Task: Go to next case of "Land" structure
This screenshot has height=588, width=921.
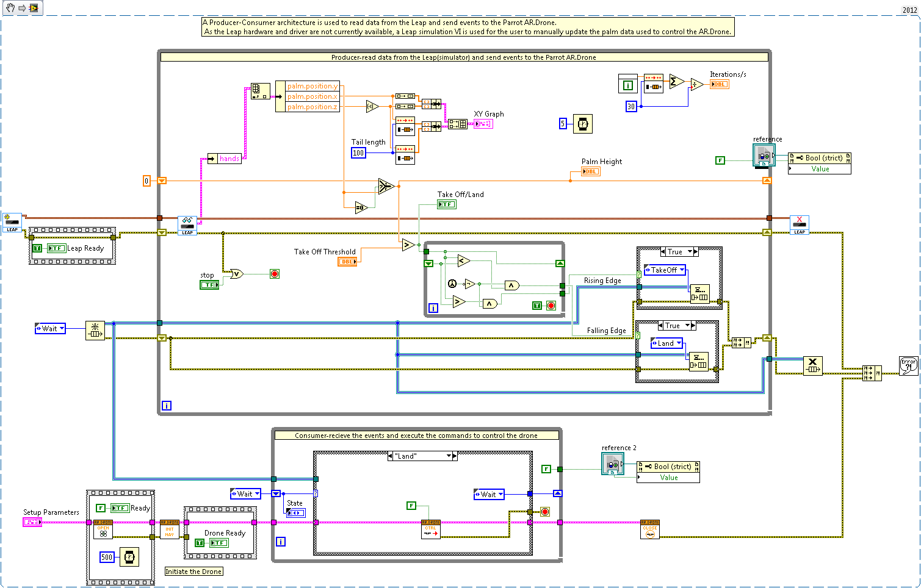Action: [x=455, y=456]
